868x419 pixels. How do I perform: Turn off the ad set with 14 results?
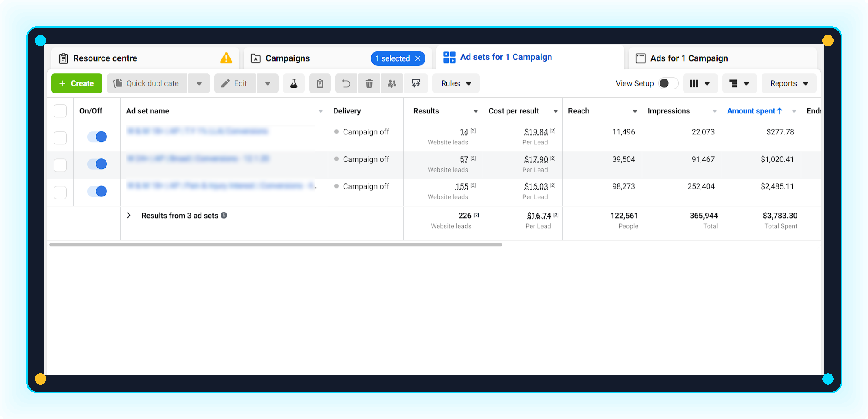97,137
